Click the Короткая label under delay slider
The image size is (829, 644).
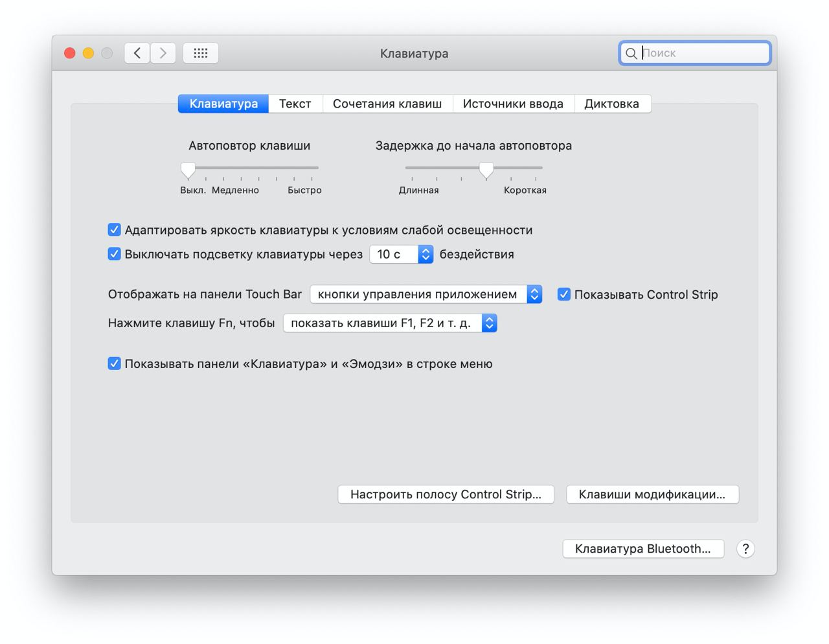525,190
